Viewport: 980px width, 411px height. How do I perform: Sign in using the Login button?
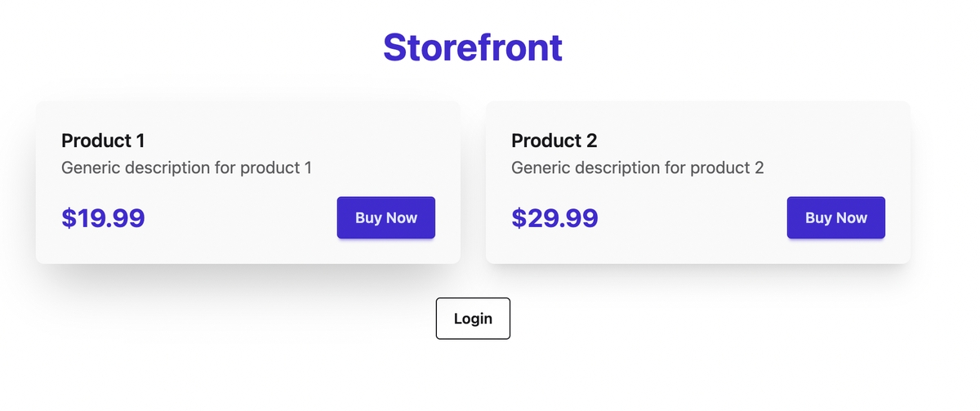tap(473, 319)
